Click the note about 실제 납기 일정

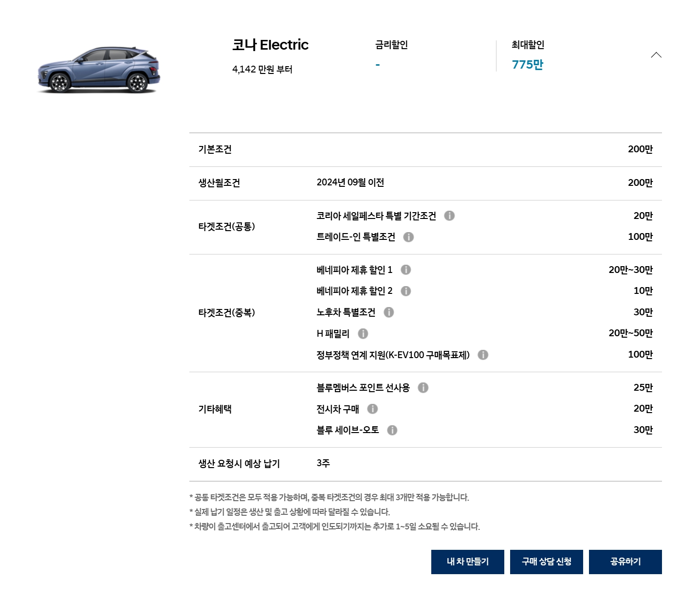pos(290,512)
